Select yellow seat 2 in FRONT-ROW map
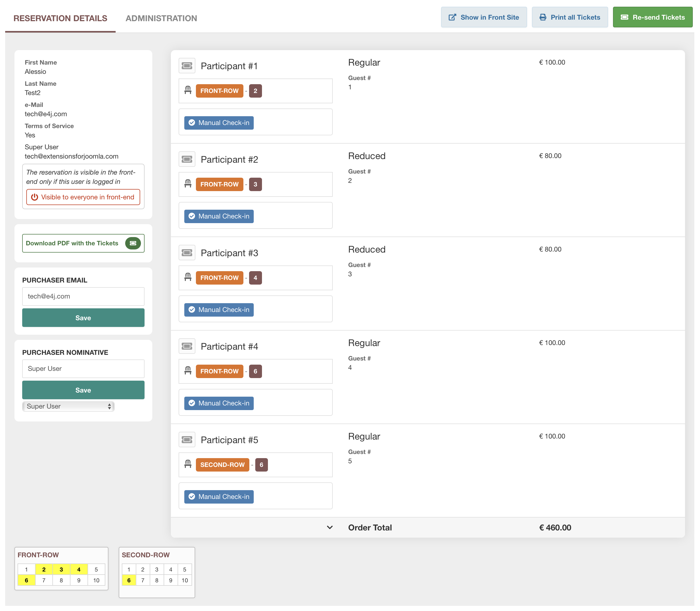 (44, 569)
